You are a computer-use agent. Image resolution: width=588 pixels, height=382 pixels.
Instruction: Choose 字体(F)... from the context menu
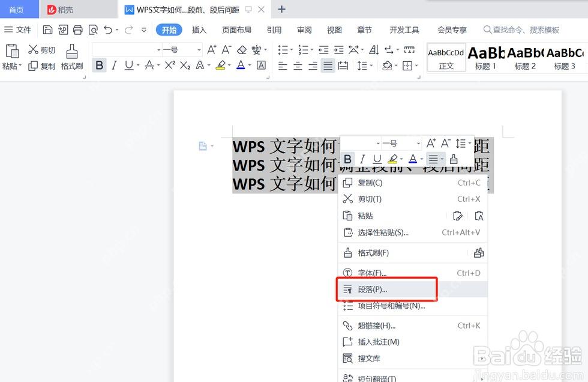[x=413, y=273]
